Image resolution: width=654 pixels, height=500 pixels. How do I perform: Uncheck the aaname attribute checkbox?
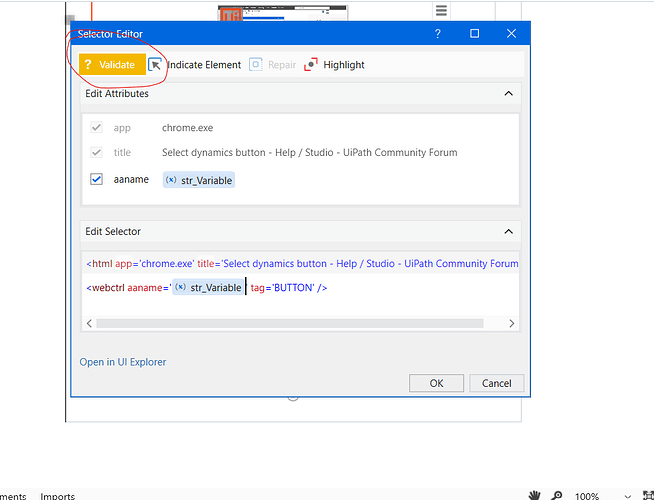point(96,179)
